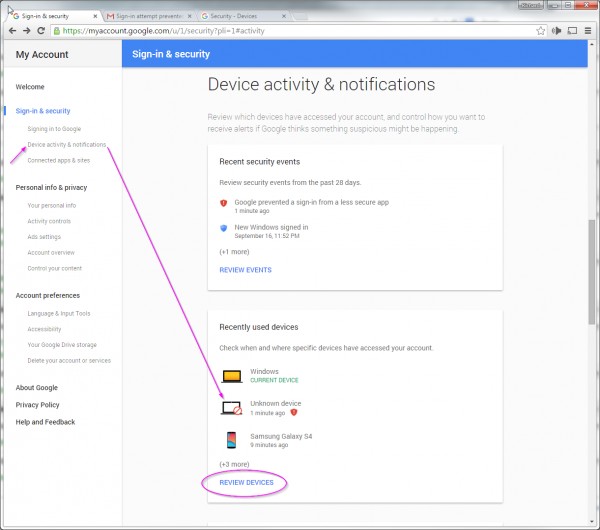Screen dimensions: 600x530
Task: Click the green padlock in the address bar
Action: [57, 31]
